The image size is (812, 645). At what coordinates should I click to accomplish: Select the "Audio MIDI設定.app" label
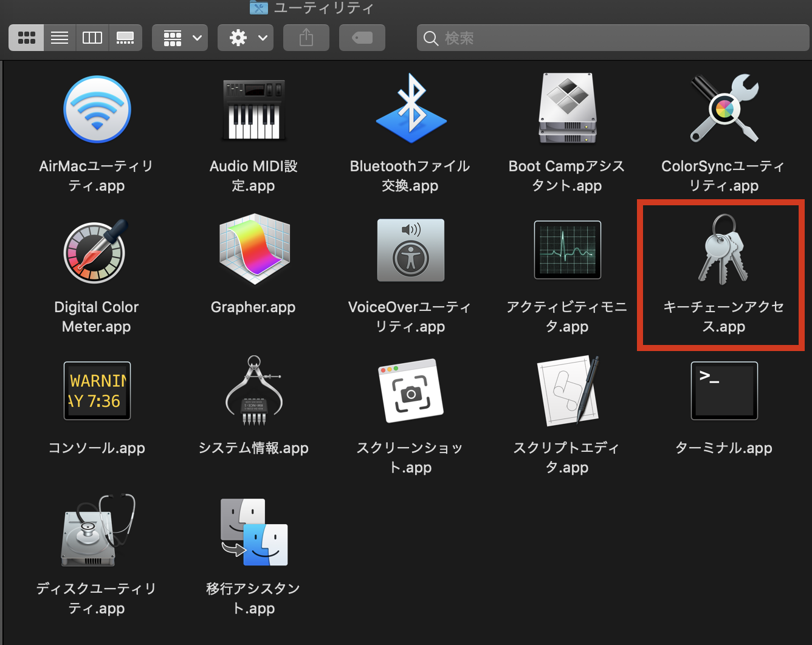pyautogui.click(x=253, y=176)
